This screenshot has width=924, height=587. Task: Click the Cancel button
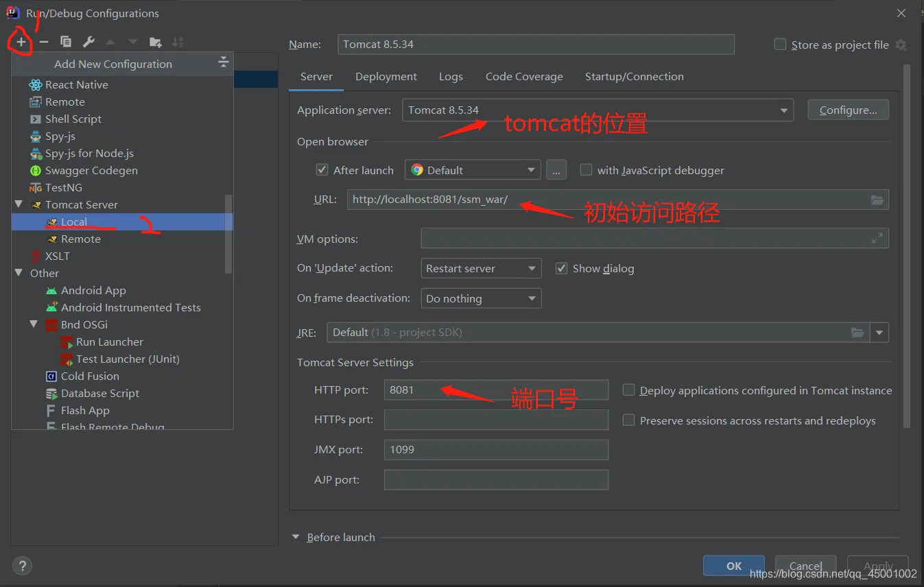pos(806,566)
